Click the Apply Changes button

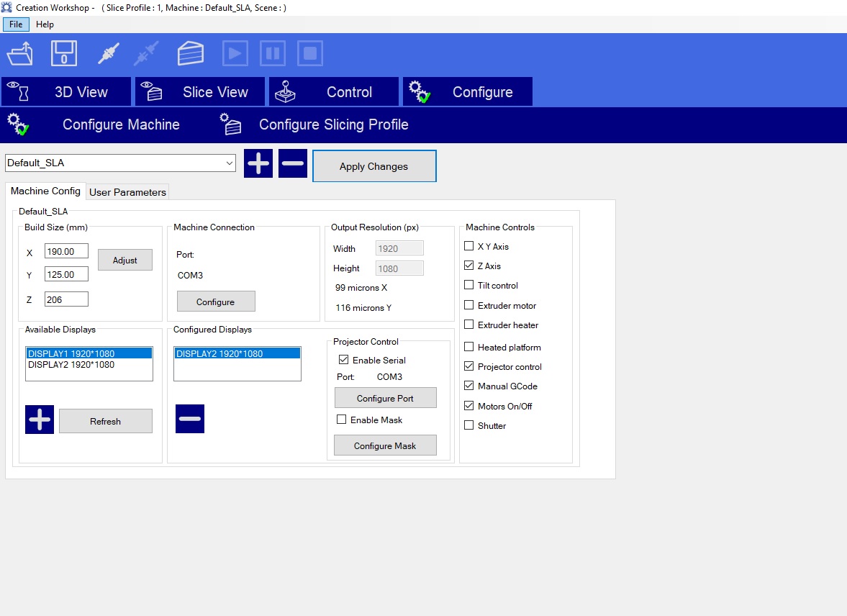(x=373, y=166)
